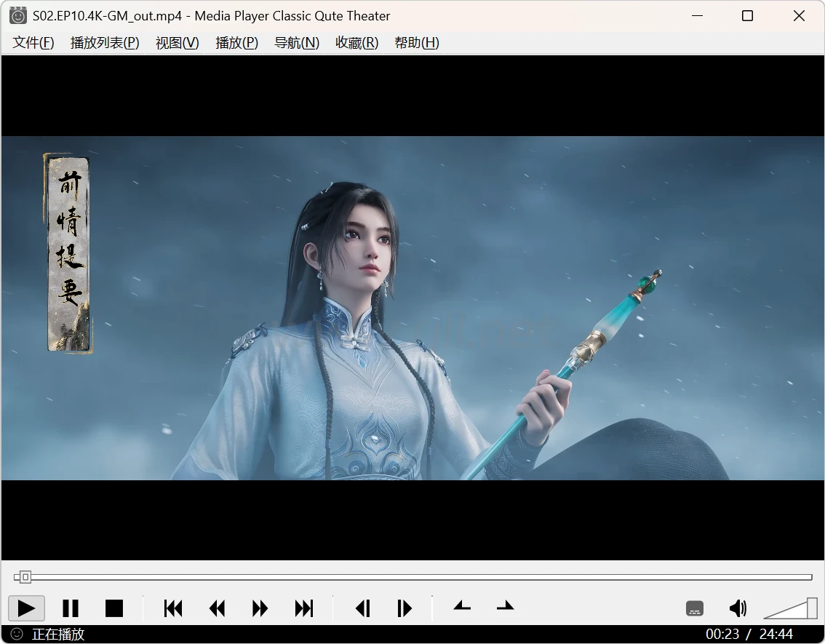Step forward one frame

point(404,608)
